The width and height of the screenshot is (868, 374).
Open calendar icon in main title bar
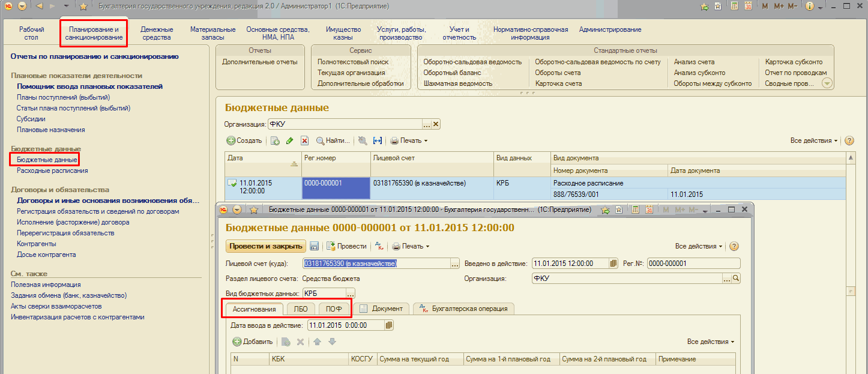pos(749,6)
